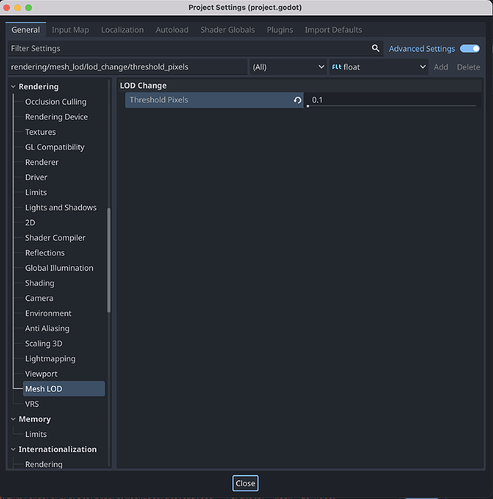This screenshot has width=493, height=499.
Task: Open the (All) feature override dropdown
Action: 288,67
